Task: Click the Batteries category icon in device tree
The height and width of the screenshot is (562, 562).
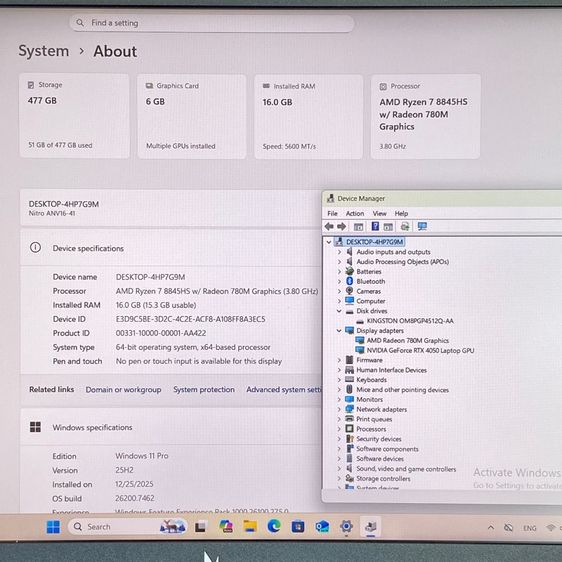Action: tap(349, 271)
